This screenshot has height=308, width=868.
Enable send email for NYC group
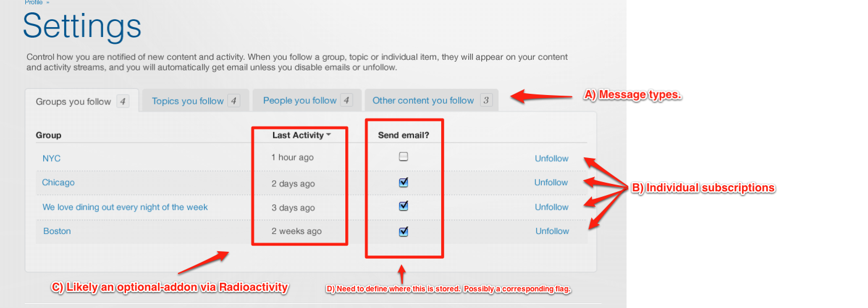coord(403,157)
